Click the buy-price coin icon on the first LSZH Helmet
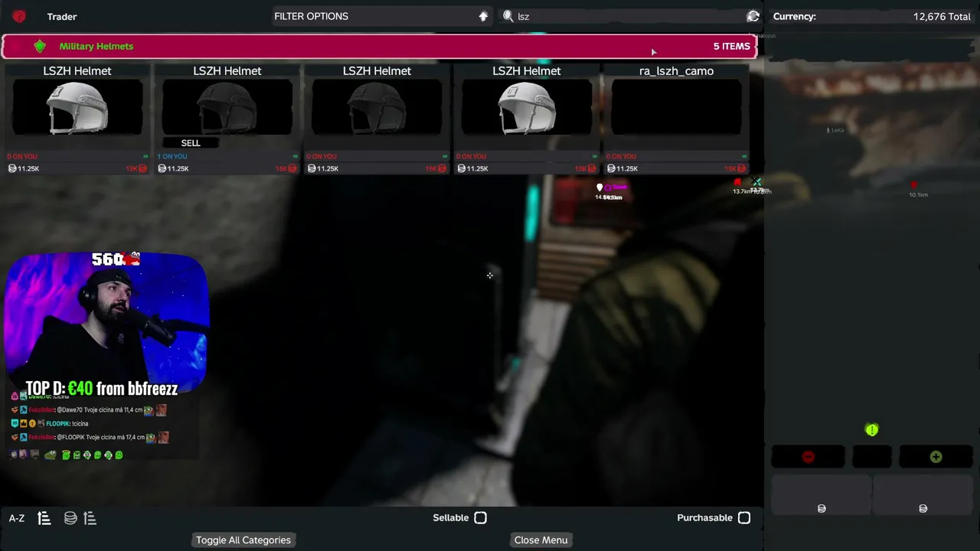This screenshot has height=551, width=980. click(12, 168)
